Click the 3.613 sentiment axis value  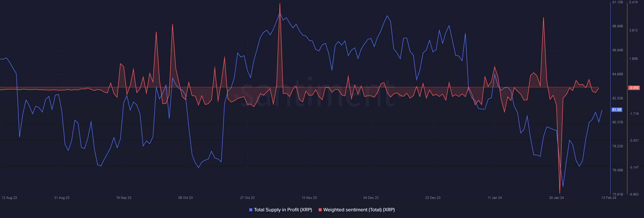(x=633, y=30)
